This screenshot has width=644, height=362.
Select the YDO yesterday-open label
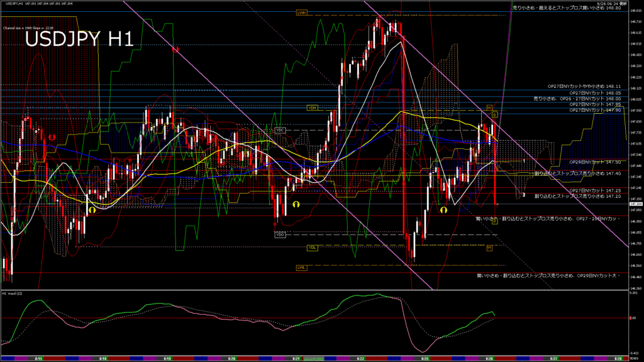pyautogui.click(x=280, y=235)
